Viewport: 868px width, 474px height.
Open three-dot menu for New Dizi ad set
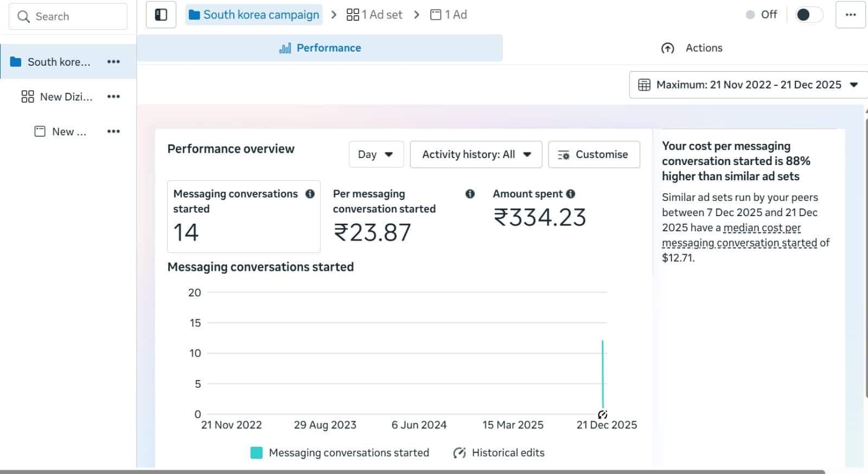[113, 97]
